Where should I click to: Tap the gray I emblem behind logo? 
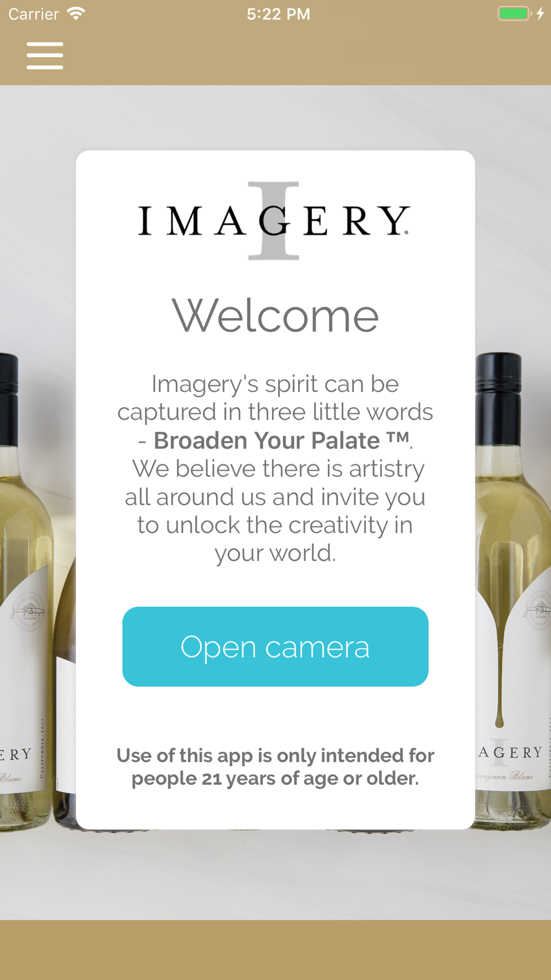[273, 220]
